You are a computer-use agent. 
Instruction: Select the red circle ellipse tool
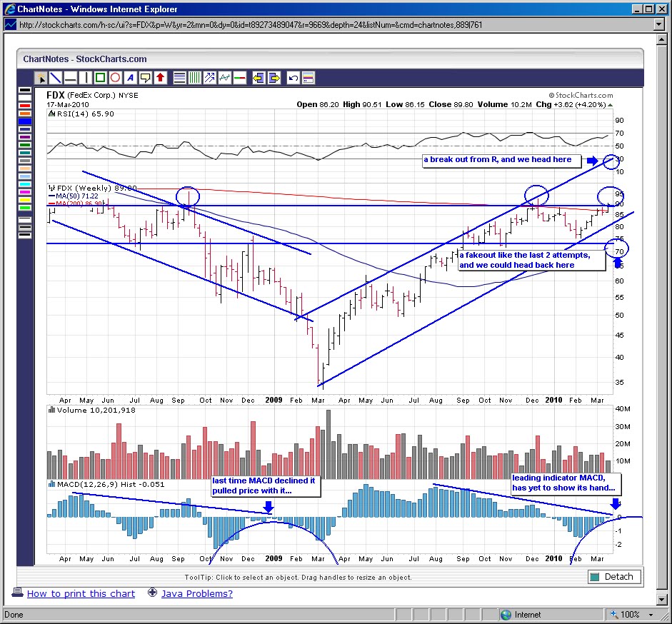pyautogui.click(x=115, y=78)
